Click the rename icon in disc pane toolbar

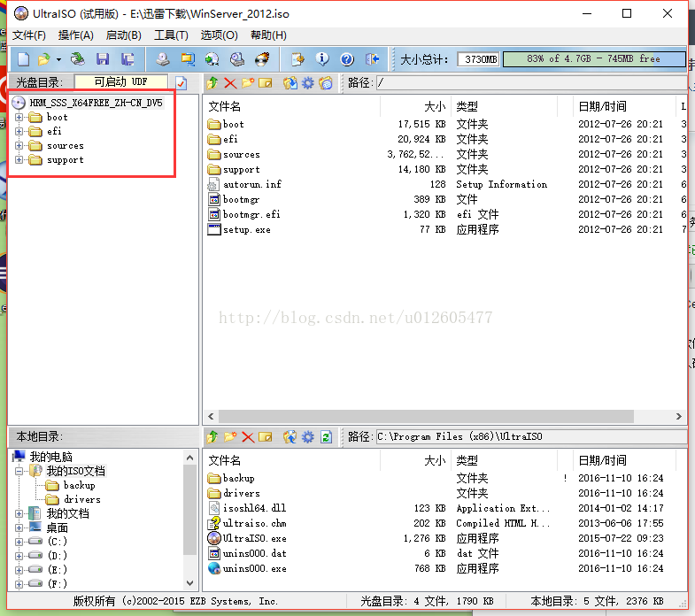(266, 83)
